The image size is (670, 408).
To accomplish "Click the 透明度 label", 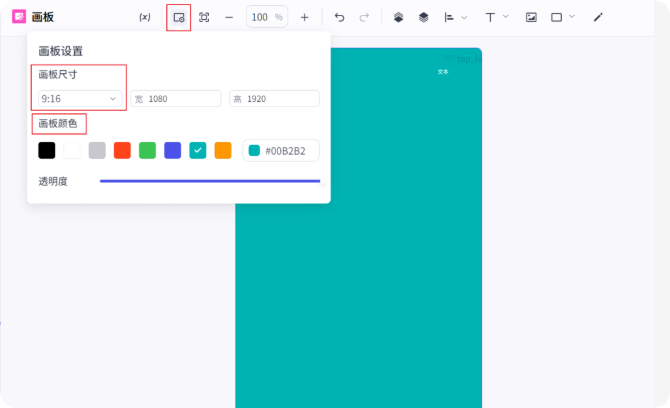I will pyautogui.click(x=53, y=182).
